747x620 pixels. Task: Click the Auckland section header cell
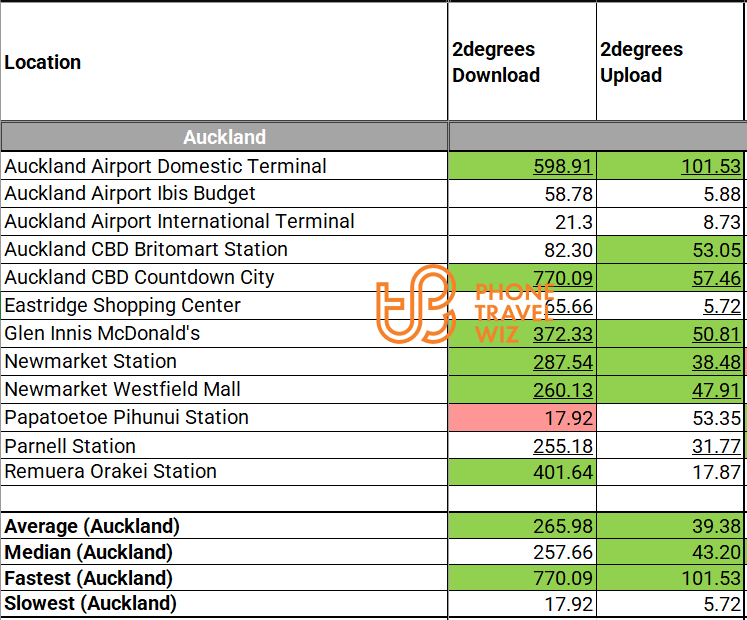(x=224, y=137)
